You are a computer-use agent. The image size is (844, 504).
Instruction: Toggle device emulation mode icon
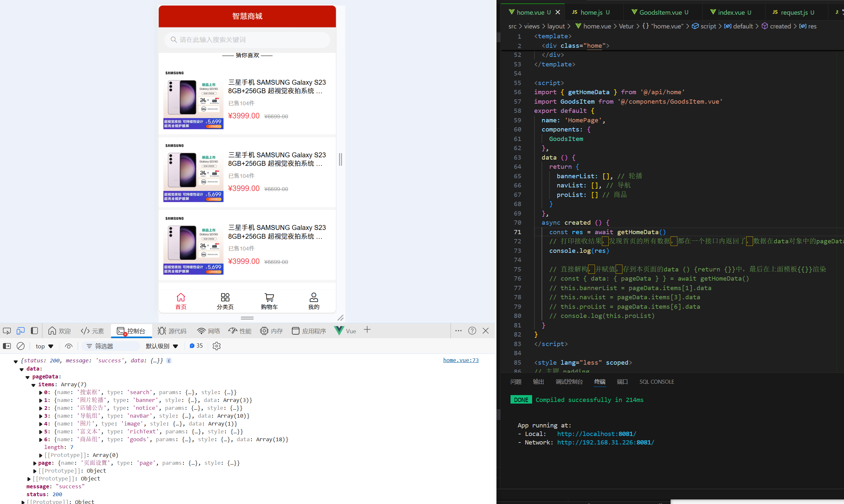(20, 331)
